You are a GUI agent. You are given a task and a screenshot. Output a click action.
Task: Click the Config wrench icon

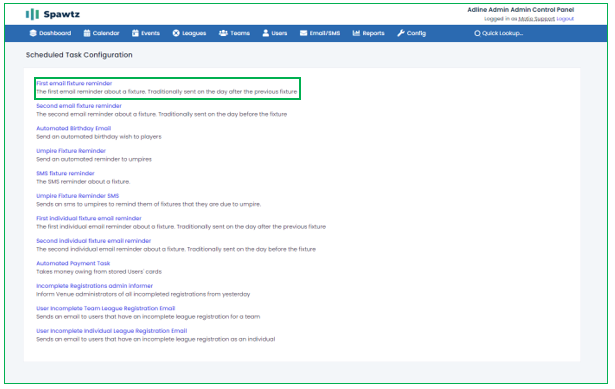click(x=401, y=33)
